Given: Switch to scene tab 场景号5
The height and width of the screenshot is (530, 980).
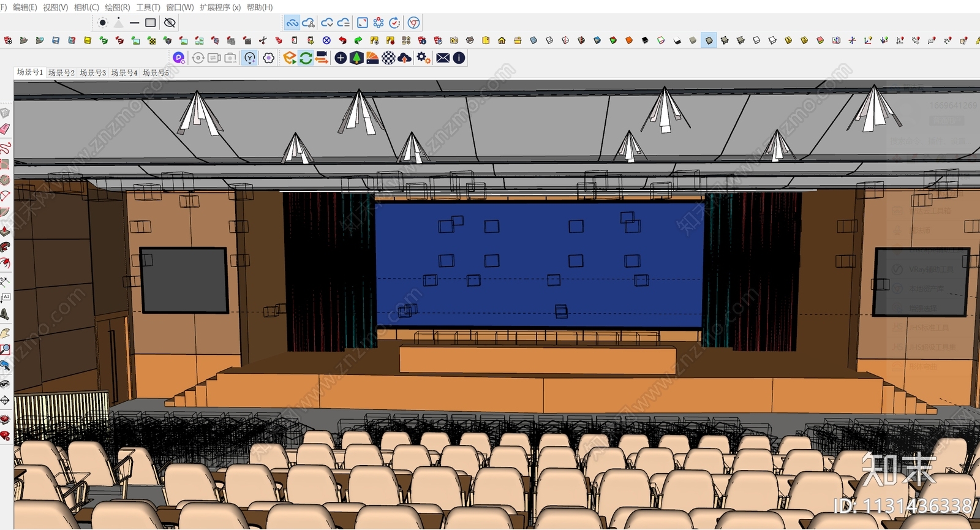Looking at the screenshot, I should click(156, 73).
